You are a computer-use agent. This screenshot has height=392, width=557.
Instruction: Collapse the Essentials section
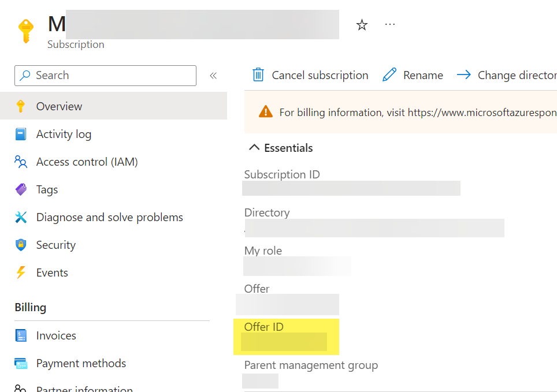coord(254,148)
